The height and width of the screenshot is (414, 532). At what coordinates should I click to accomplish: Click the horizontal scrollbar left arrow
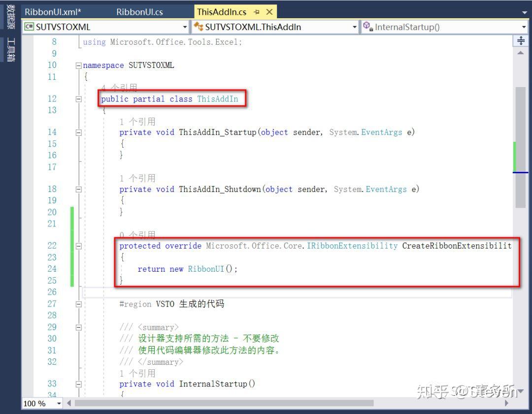(x=69, y=403)
